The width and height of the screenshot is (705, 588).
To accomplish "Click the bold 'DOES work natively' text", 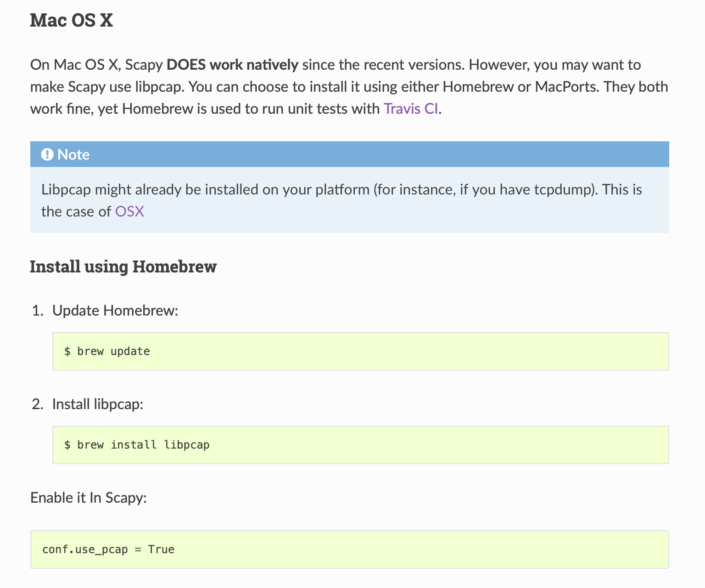I will (x=232, y=65).
